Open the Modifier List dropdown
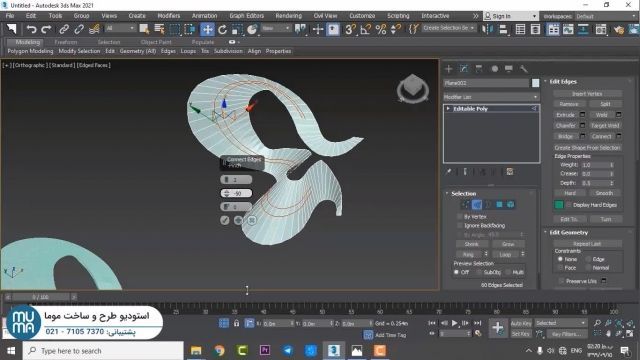This screenshot has height=360, width=640. 491,97
